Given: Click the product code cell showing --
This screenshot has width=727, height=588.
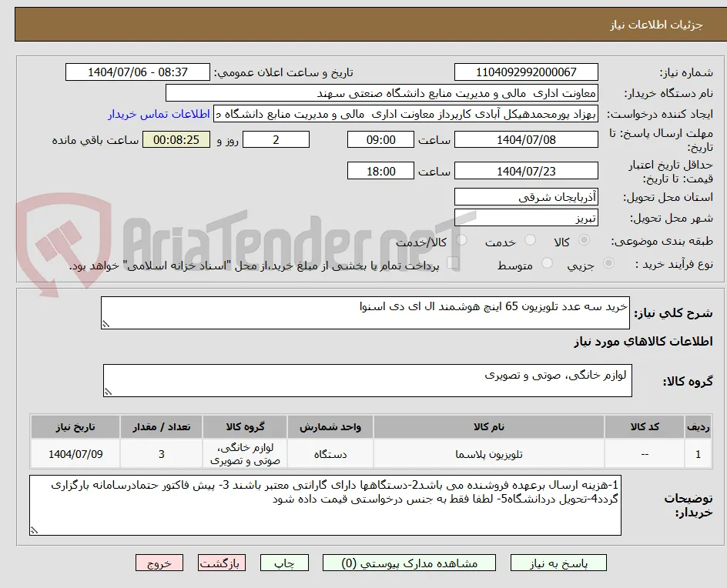Looking at the screenshot, I should [x=645, y=454].
